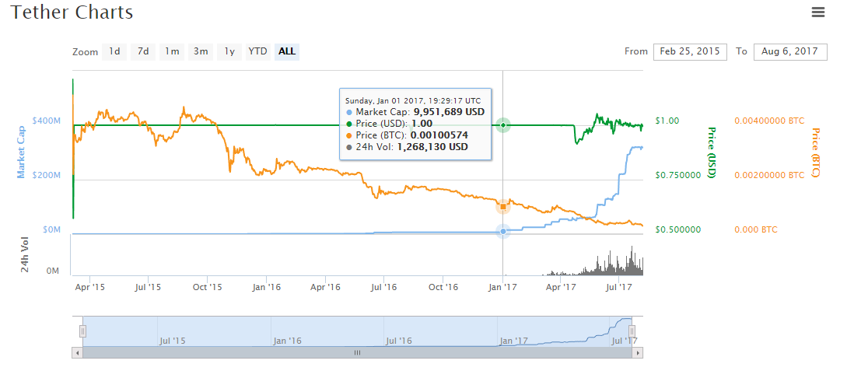Click the Jul '16 x-axis label
Image resolution: width=868 pixels, height=371 pixels.
tap(383, 287)
